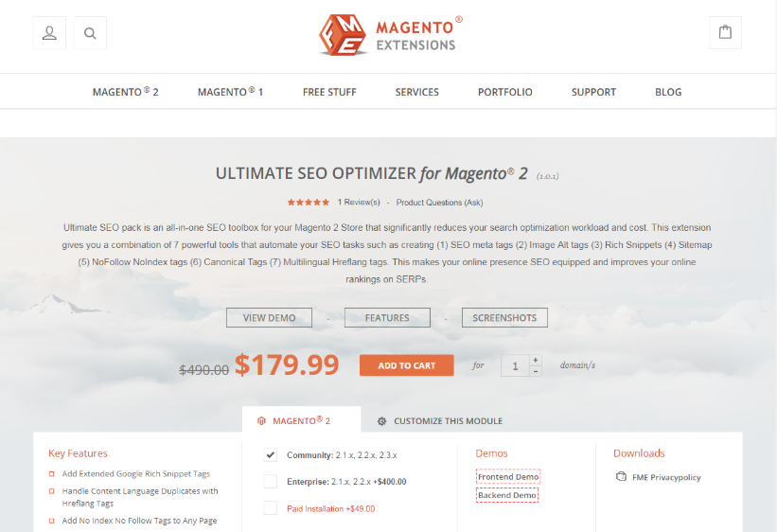Click the FME Magento Extensions logo
Image resolution: width=777 pixels, height=532 pixels.
[391, 35]
